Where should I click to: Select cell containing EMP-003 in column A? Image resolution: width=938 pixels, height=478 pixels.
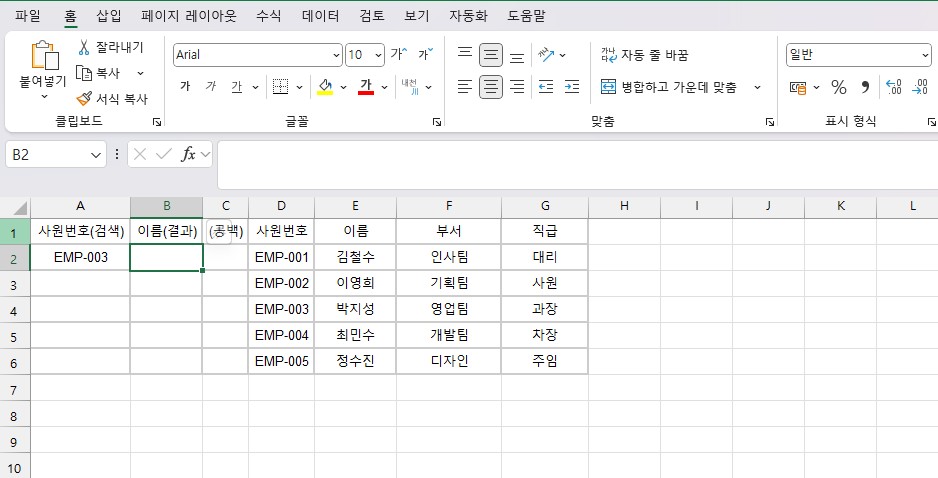click(80, 257)
